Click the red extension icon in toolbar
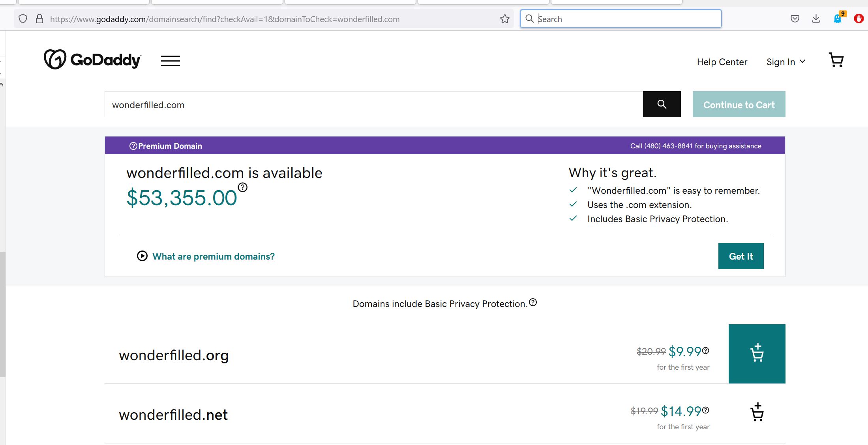Screen dimensions: 868x445 click(859, 19)
